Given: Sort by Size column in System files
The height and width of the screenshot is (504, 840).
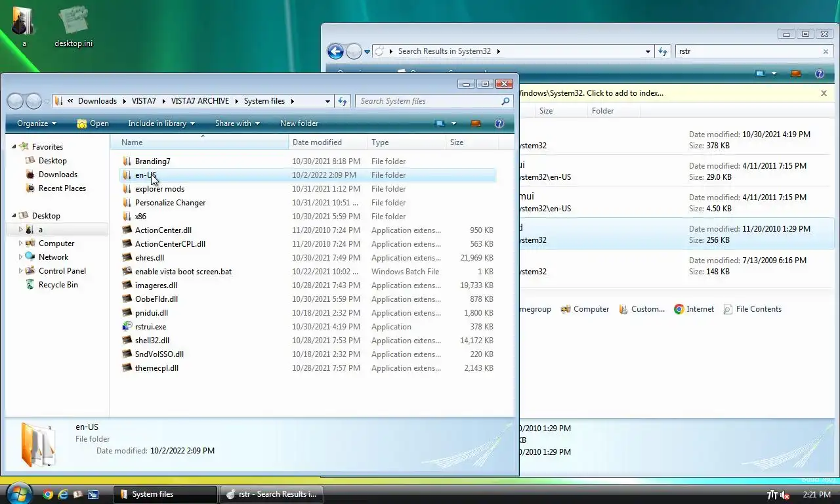Looking at the screenshot, I should click(x=472, y=142).
